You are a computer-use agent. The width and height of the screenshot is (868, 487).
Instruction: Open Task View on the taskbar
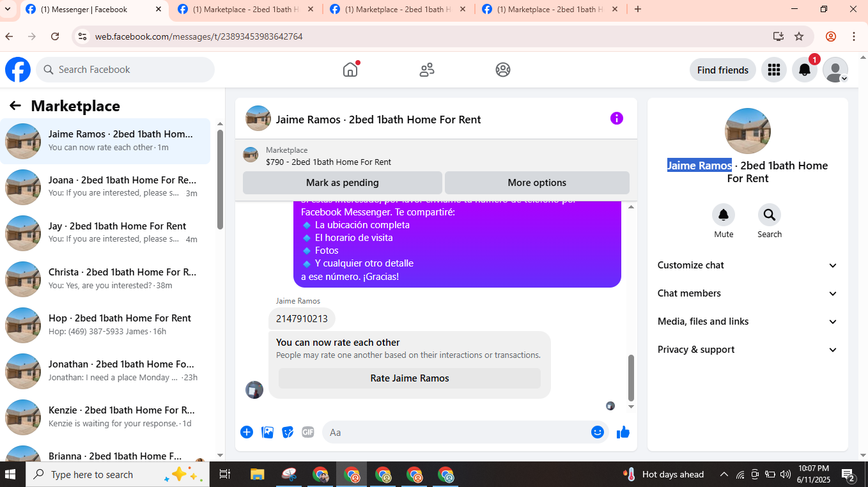(224, 474)
